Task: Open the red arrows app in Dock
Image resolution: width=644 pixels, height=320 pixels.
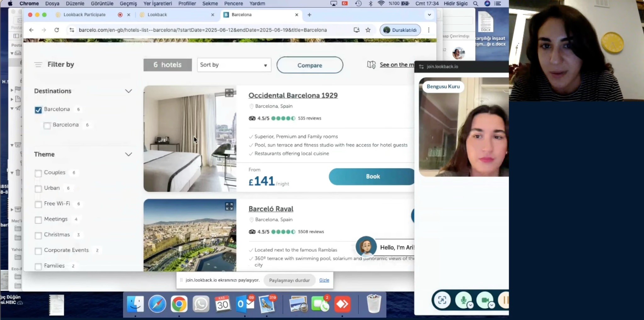Action: 342,304
